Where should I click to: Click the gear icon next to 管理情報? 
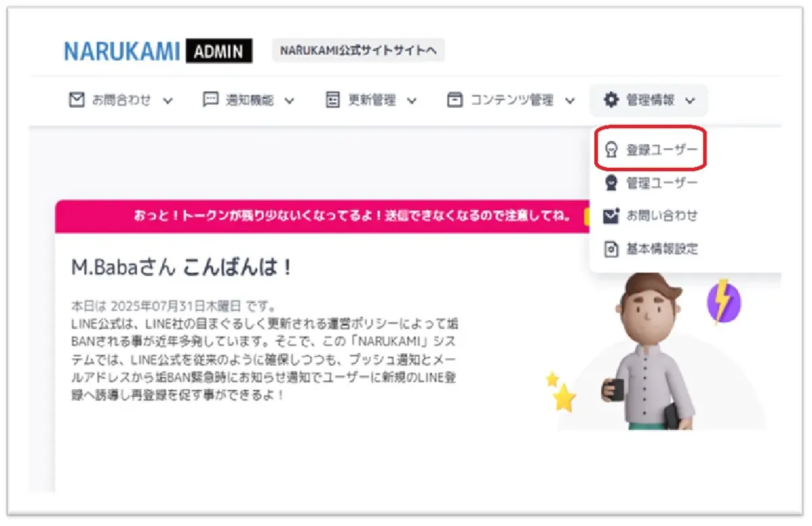[x=611, y=100]
